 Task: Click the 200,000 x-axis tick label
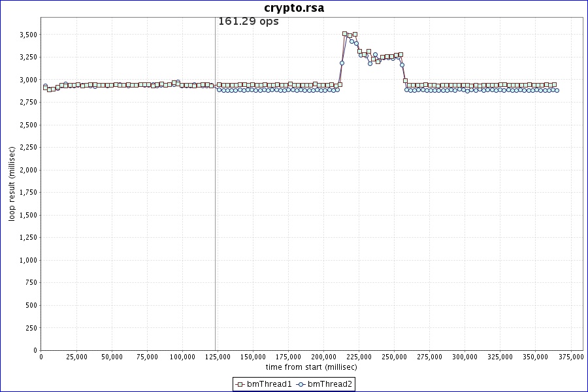pos(323,357)
